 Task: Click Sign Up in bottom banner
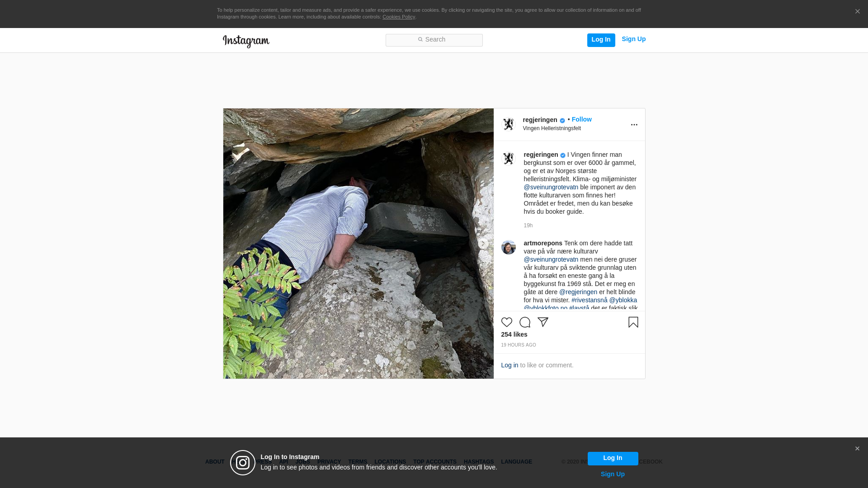tap(613, 474)
